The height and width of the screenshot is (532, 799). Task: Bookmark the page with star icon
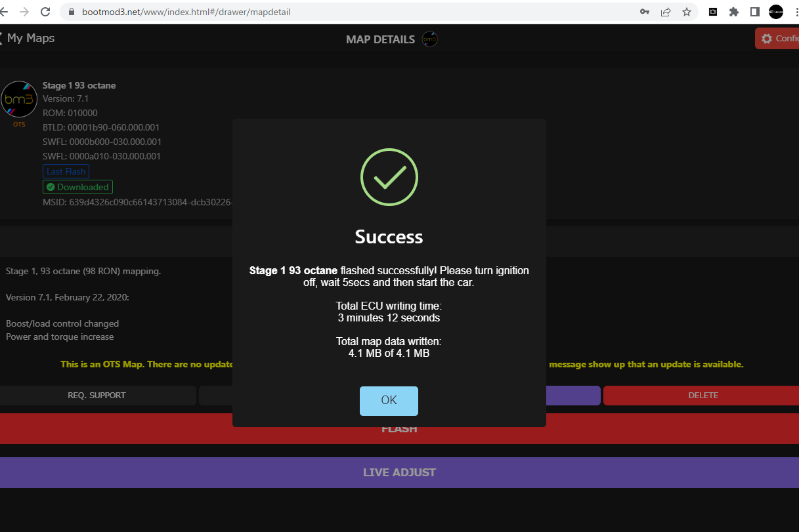[x=687, y=12]
